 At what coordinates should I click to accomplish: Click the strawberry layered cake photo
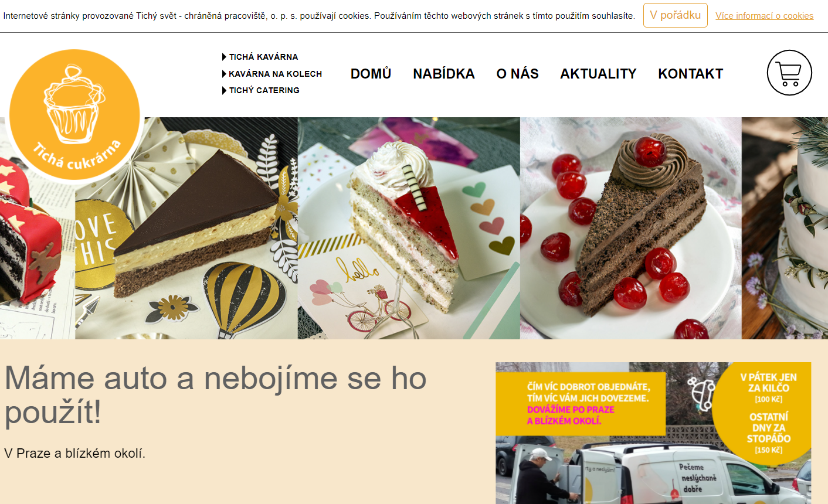[x=409, y=229]
